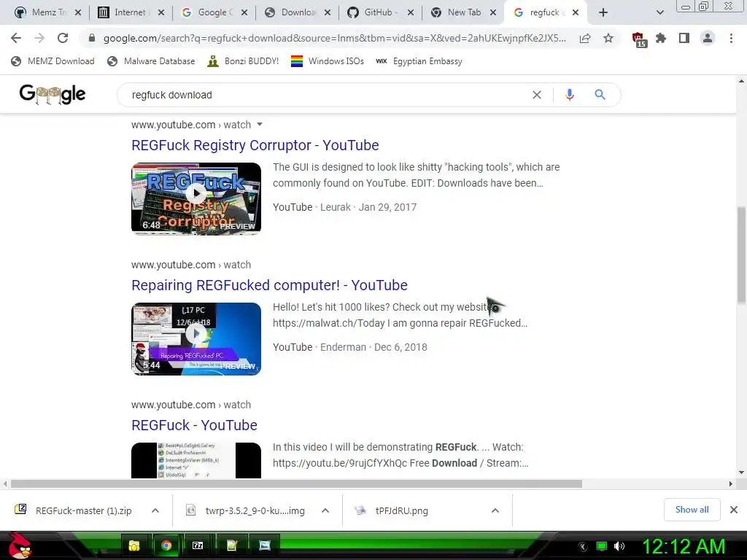Close the GitHub tab
Viewport: 747px width, 560px height.
411,12
